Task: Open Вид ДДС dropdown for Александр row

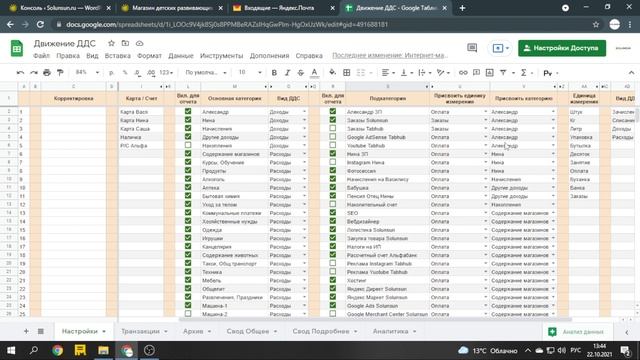Action: click(304, 112)
